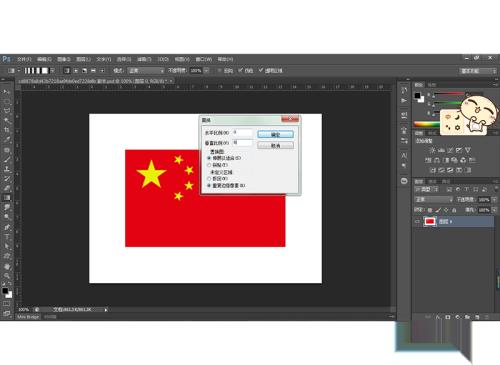
Task: Toggle the 反向 (Reverse) checkbox
Action: tap(220, 71)
